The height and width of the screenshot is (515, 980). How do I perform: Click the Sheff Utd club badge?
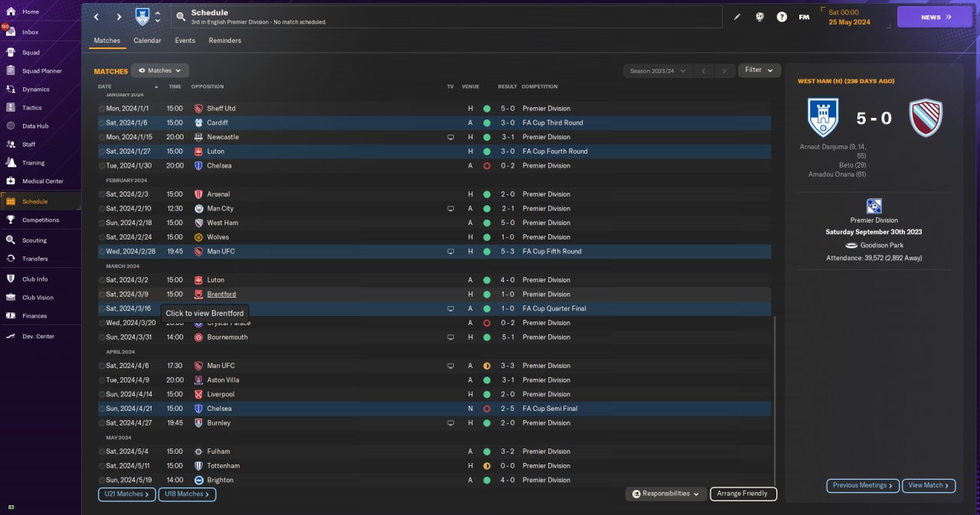[198, 109]
